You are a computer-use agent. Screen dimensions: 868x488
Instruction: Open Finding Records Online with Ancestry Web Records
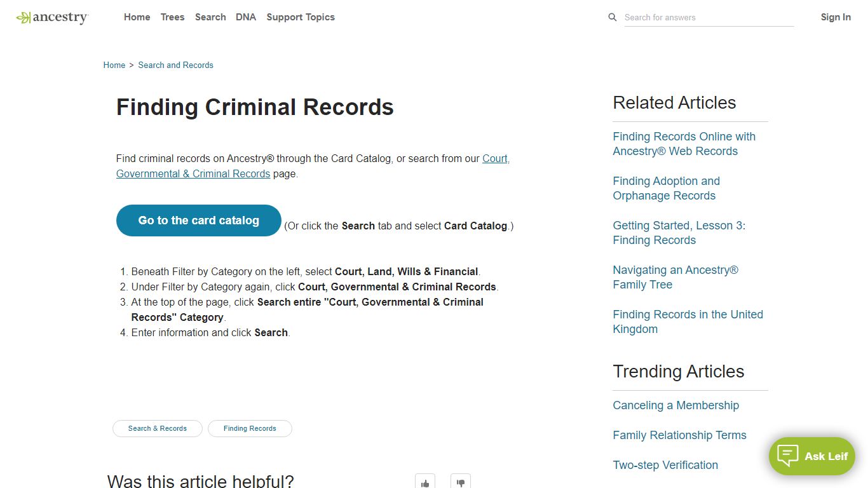coord(684,144)
